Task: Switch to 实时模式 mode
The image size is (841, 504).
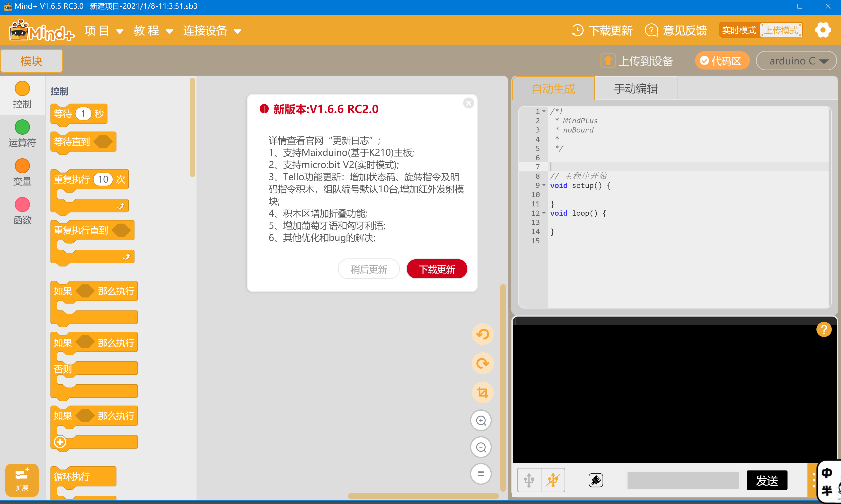Action: click(739, 30)
